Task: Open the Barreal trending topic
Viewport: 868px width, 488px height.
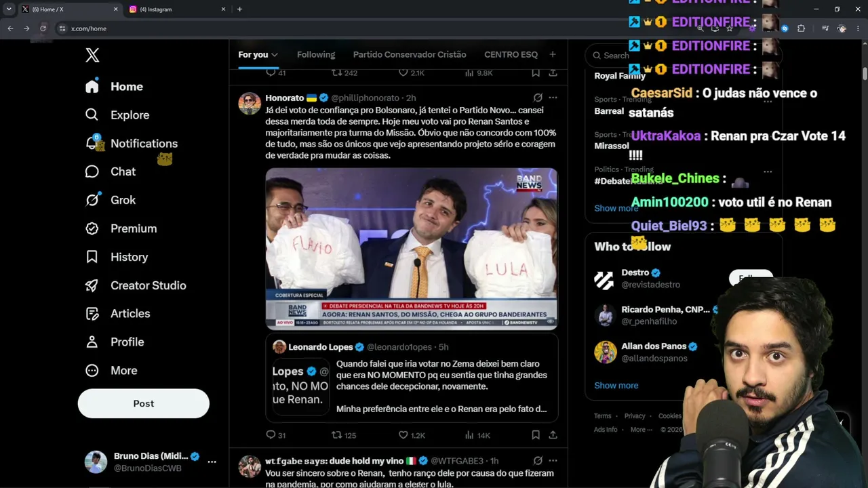Action: tap(609, 111)
